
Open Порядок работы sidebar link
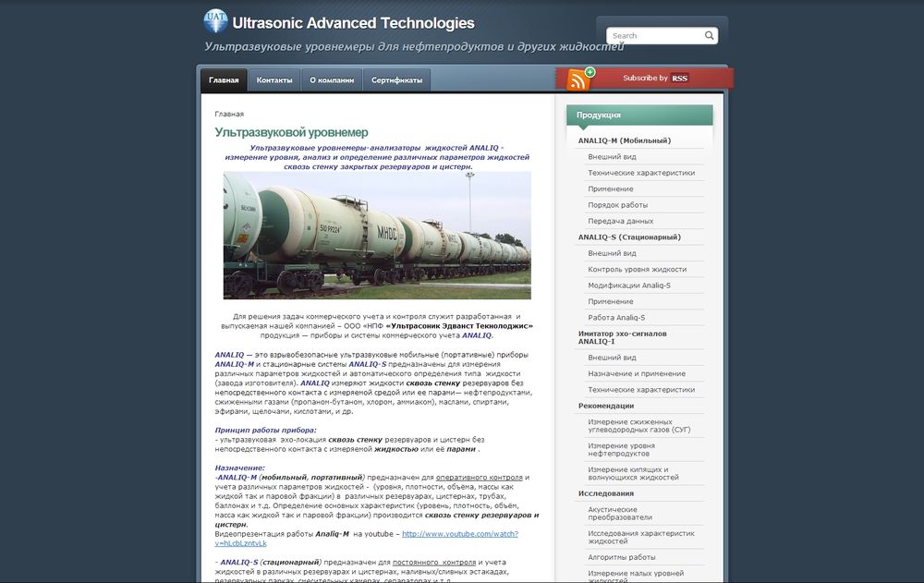617,204
